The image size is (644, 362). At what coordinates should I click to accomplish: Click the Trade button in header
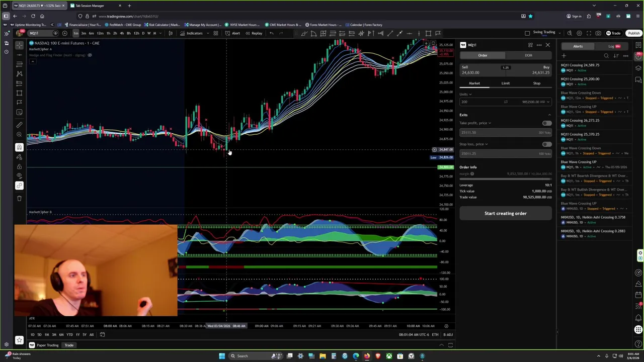[613, 33]
